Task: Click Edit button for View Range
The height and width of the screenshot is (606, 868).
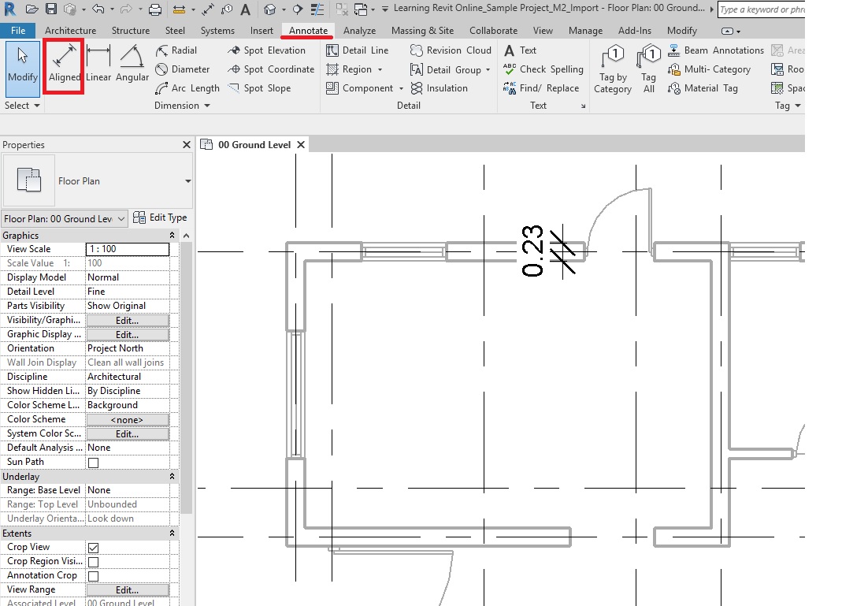Action: point(127,590)
